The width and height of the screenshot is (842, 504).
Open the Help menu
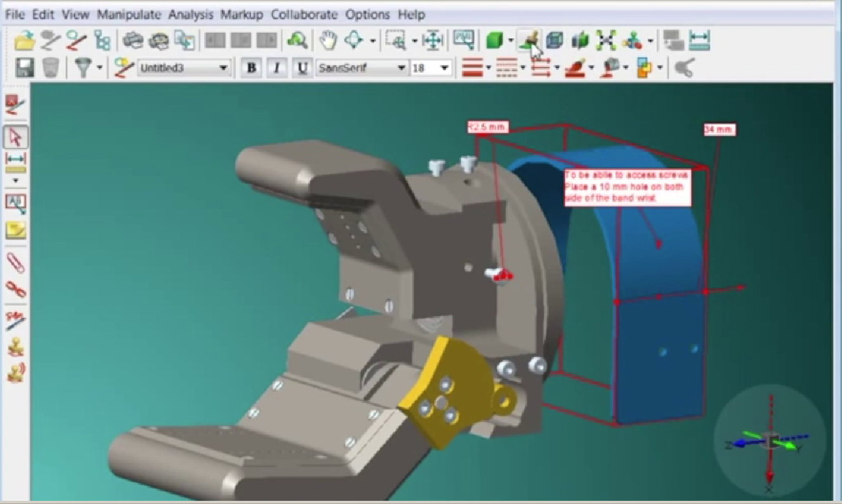pos(411,14)
